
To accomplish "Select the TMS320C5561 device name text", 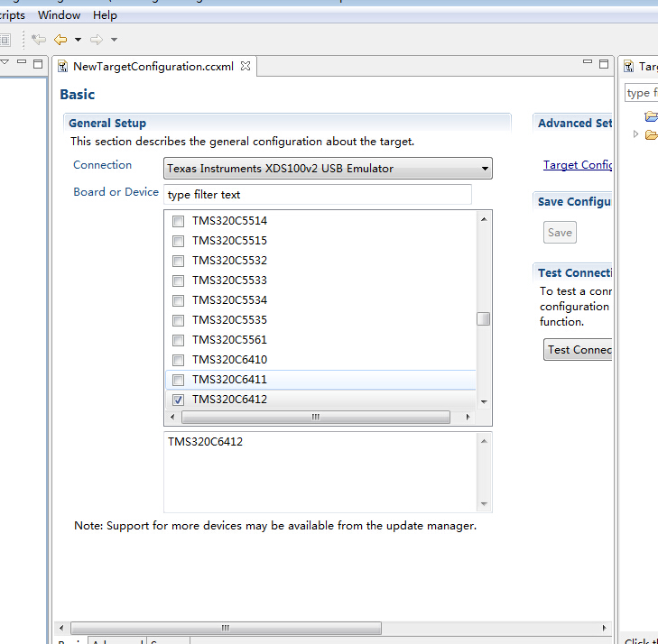I will [x=229, y=340].
